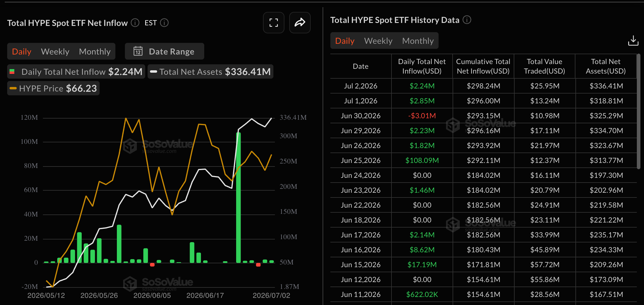Click the tall green Jun 25 inflow bar

coord(238,197)
